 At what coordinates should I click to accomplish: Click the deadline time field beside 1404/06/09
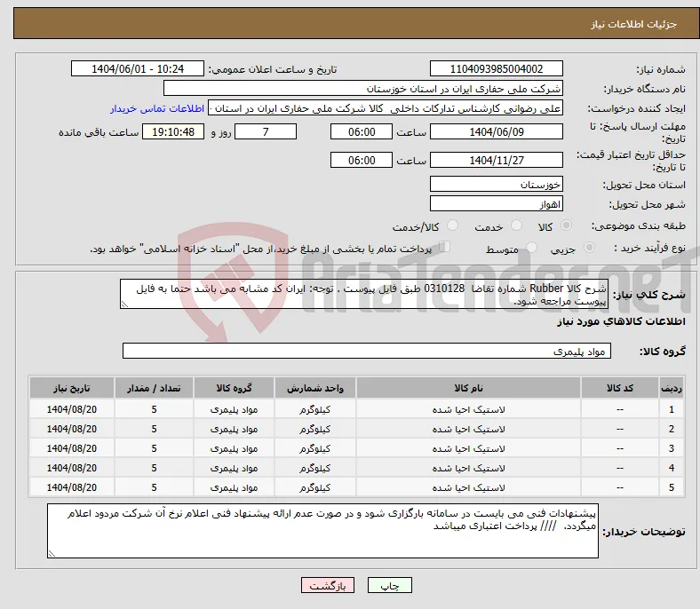point(362,131)
